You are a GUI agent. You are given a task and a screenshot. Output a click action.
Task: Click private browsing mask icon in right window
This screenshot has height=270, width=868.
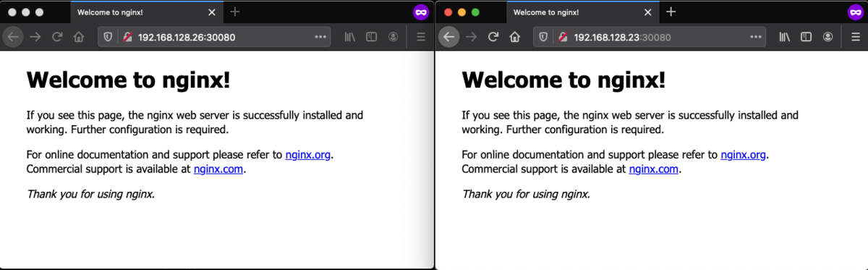(x=855, y=12)
